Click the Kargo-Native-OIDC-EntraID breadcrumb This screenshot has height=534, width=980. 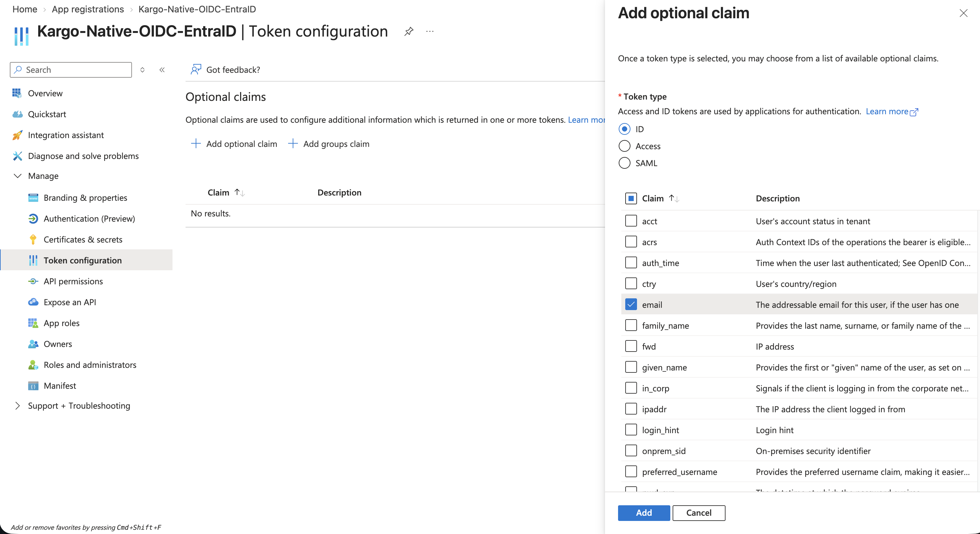click(x=197, y=9)
